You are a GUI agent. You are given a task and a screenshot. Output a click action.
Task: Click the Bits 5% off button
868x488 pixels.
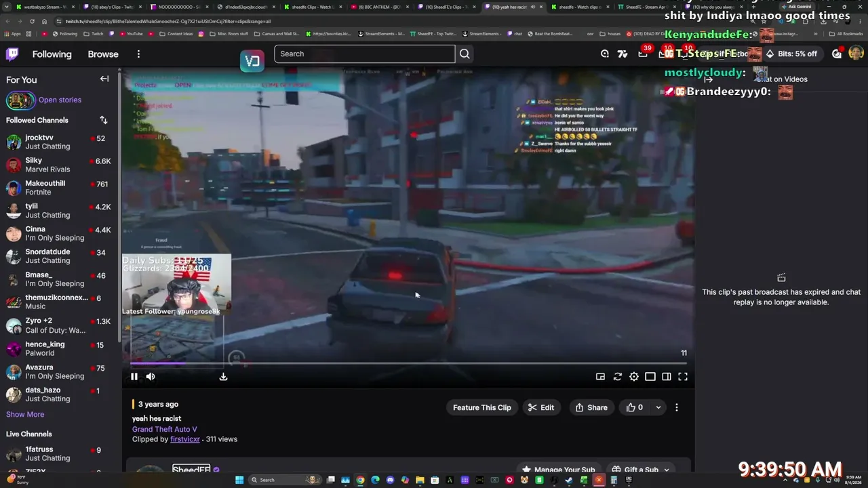click(x=791, y=54)
